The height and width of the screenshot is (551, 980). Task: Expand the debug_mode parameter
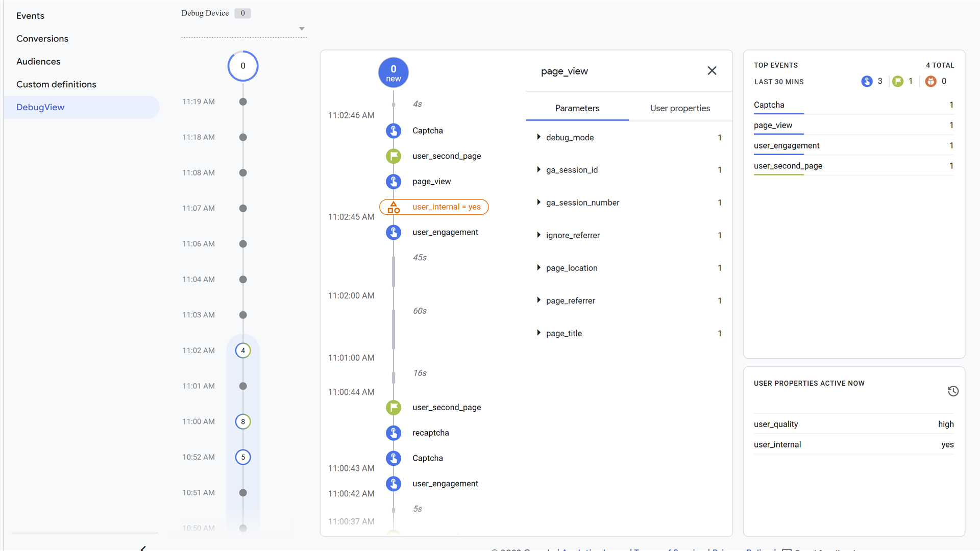click(539, 137)
